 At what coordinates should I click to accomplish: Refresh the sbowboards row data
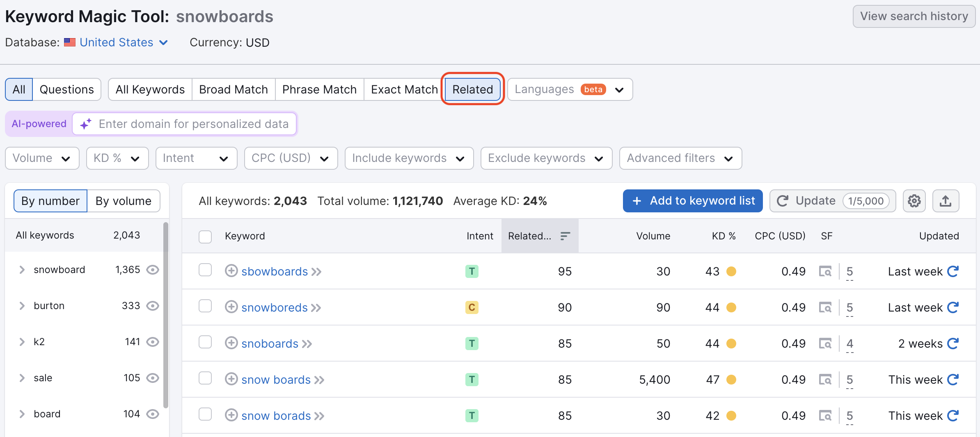pyautogui.click(x=953, y=271)
